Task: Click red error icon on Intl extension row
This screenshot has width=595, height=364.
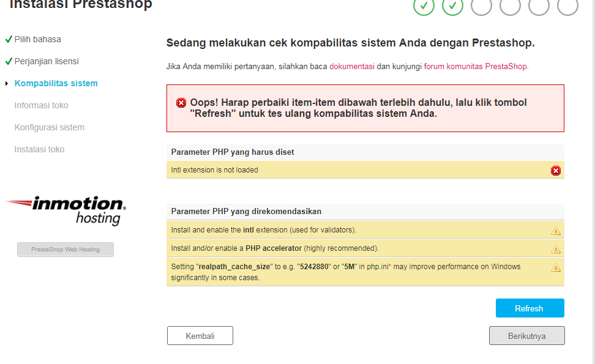Action: (556, 171)
